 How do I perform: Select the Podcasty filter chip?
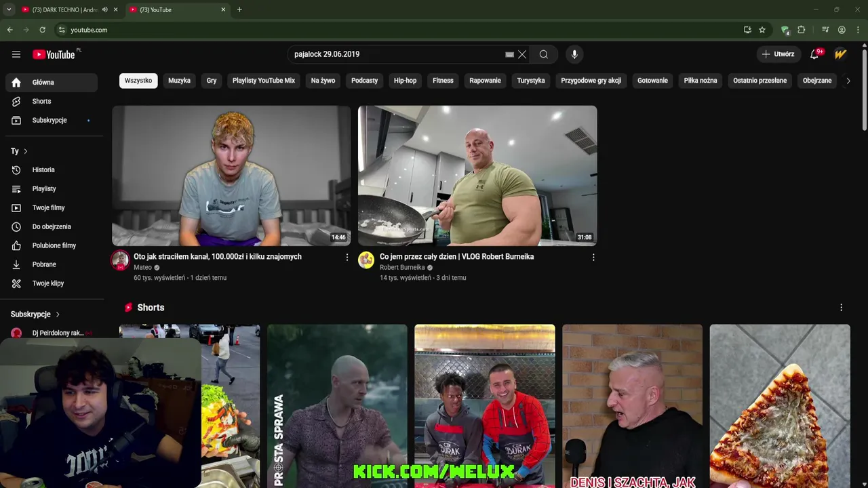click(364, 81)
